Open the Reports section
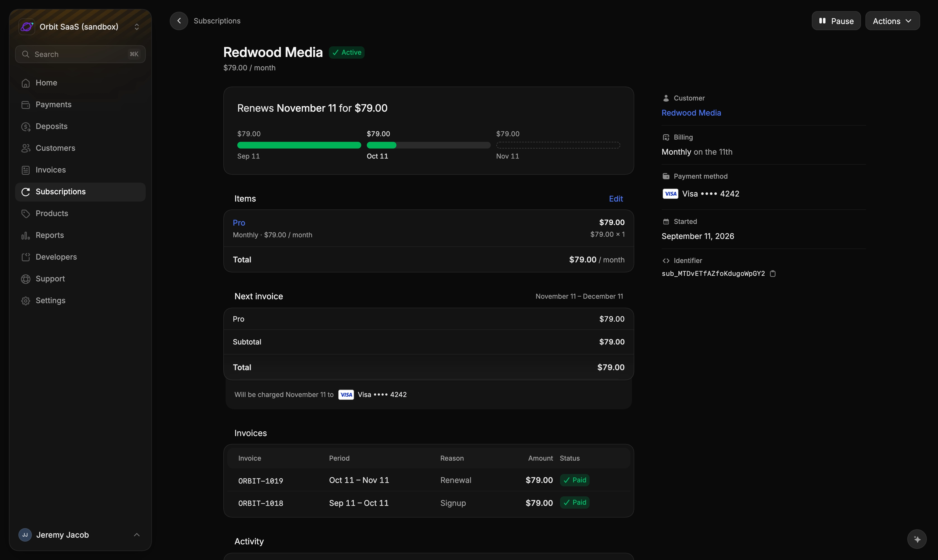The width and height of the screenshot is (938, 560). [x=80, y=235]
